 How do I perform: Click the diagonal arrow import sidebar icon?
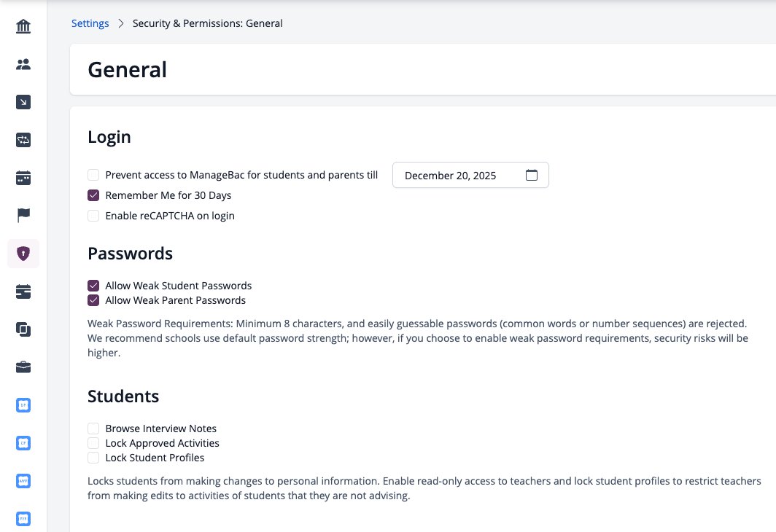coord(23,102)
